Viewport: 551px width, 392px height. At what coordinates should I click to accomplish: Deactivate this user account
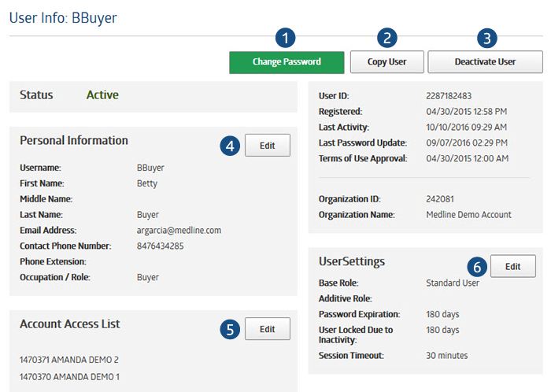click(486, 62)
